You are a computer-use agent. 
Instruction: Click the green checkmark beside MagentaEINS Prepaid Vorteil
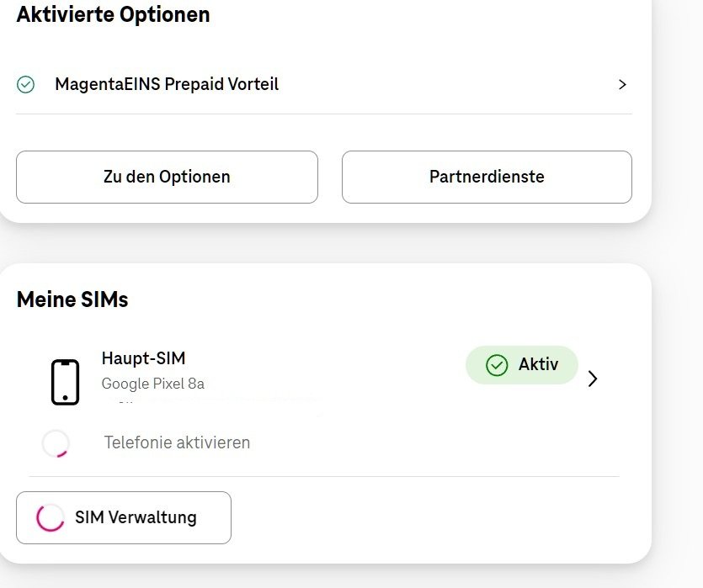(x=26, y=84)
